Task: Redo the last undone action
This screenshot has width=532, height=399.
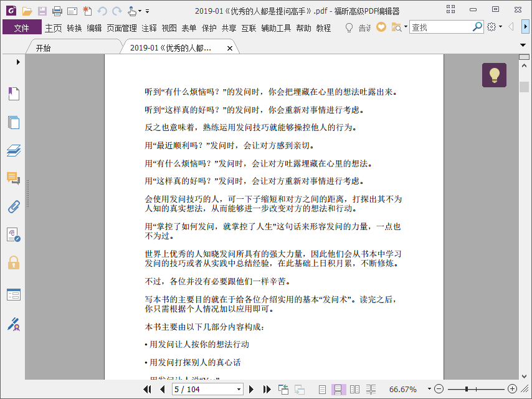Action: (x=117, y=11)
